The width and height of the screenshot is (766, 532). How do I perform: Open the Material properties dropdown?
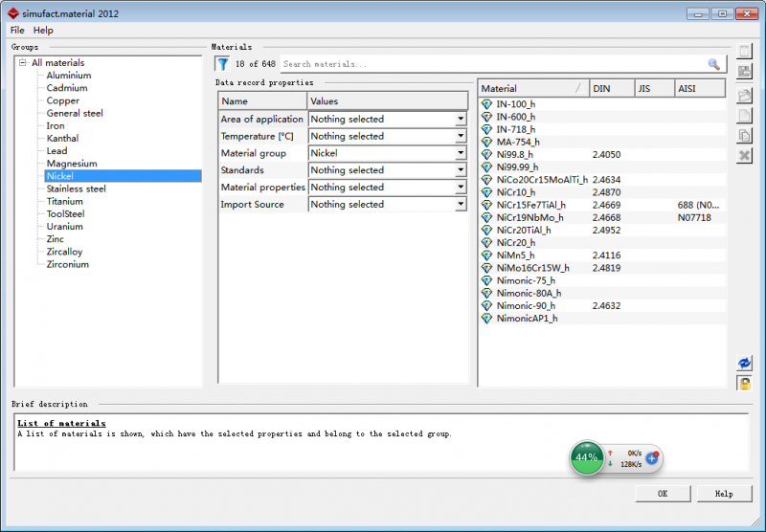click(x=461, y=188)
